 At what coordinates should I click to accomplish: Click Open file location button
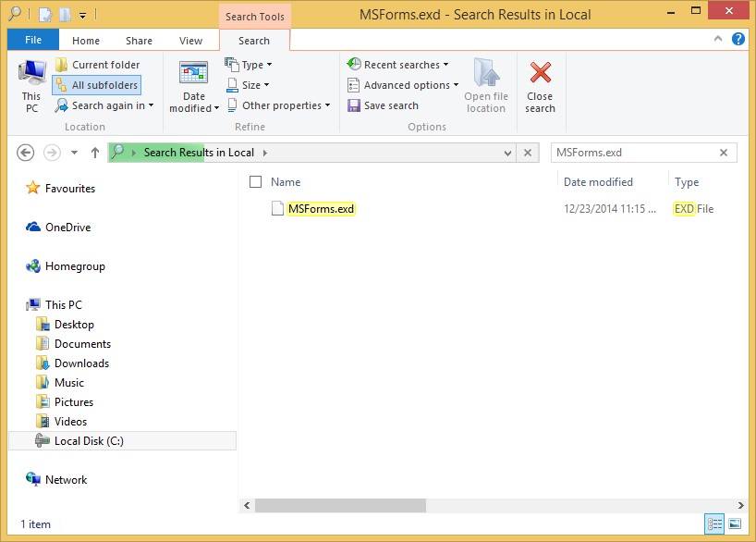click(486, 86)
